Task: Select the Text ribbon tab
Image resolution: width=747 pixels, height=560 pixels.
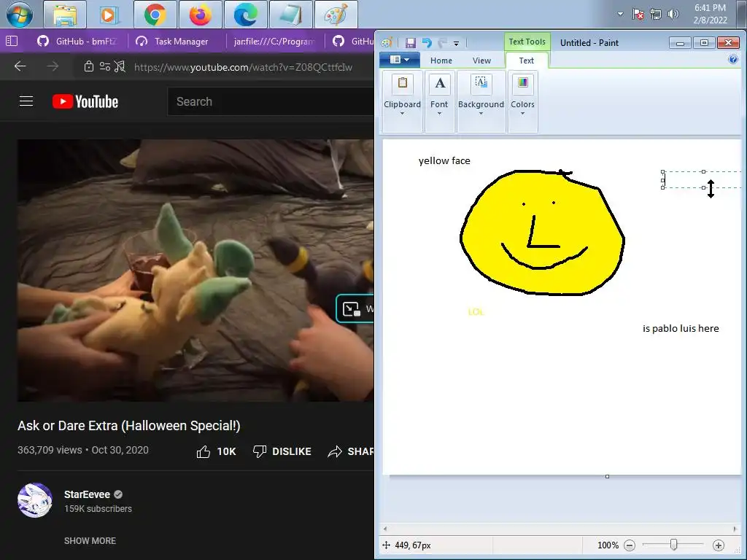Action: pyautogui.click(x=527, y=61)
